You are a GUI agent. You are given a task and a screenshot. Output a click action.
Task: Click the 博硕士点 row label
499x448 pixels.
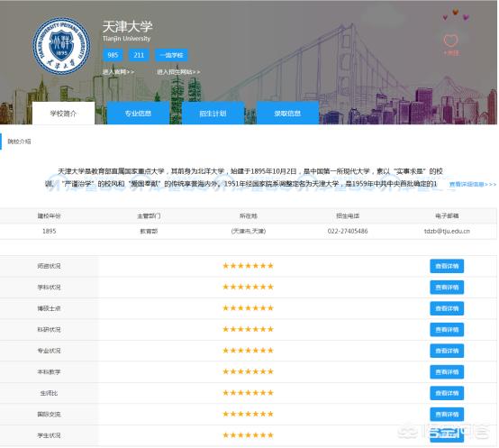[x=49, y=308]
